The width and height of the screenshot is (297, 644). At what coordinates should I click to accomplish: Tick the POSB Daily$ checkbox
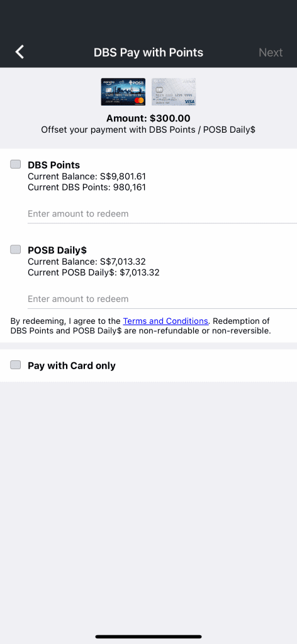pyautogui.click(x=16, y=249)
